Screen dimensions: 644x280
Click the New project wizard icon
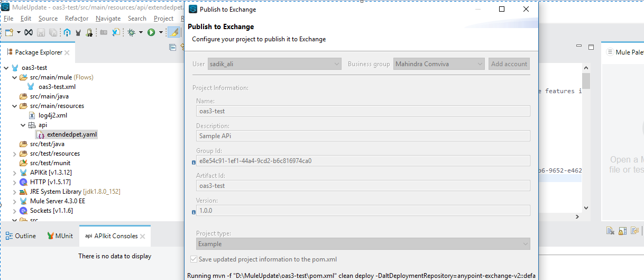click(9, 32)
